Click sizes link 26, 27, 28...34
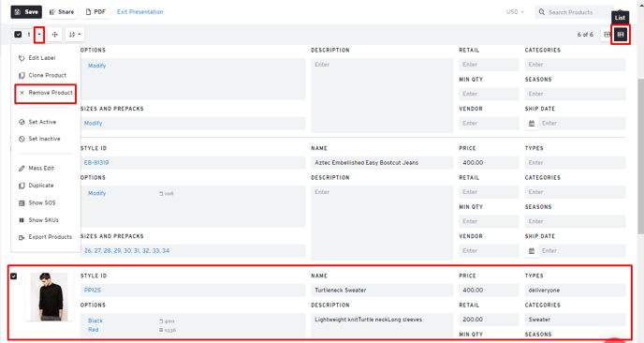Screen dimensions: 644x343 (127, 251)
